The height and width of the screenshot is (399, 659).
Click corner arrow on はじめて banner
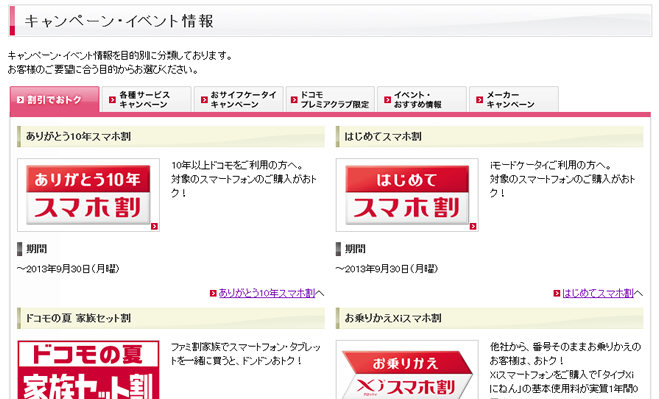coord(473,226)
